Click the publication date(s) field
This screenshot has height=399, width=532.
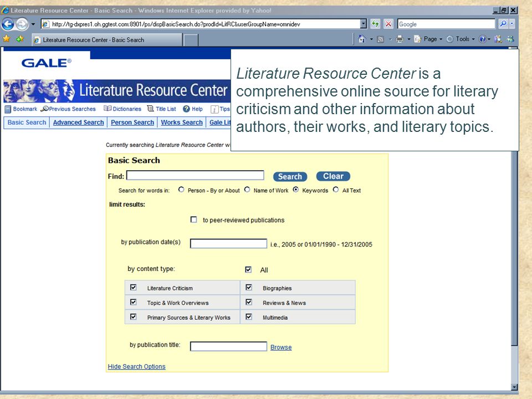(x=228, y=244)
